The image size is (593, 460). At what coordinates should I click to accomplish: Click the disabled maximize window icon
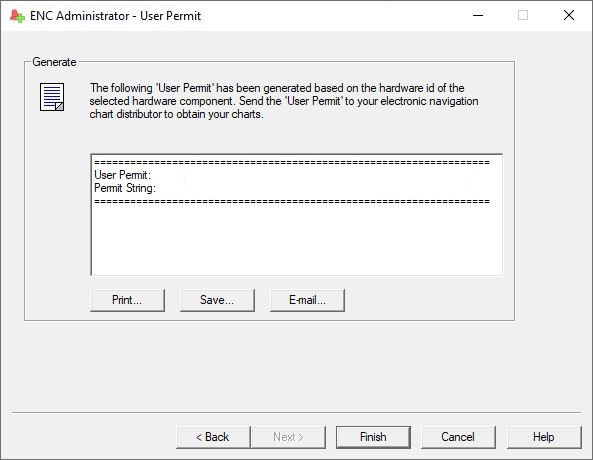523,16
